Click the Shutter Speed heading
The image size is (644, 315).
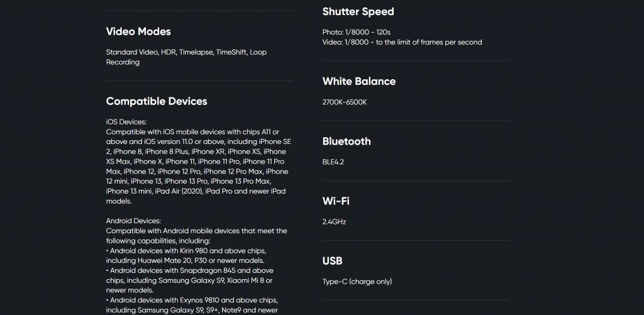tap(358, 11)
